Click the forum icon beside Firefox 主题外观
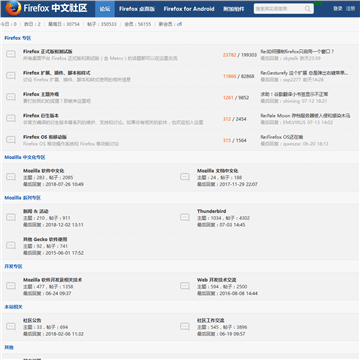 11,97
